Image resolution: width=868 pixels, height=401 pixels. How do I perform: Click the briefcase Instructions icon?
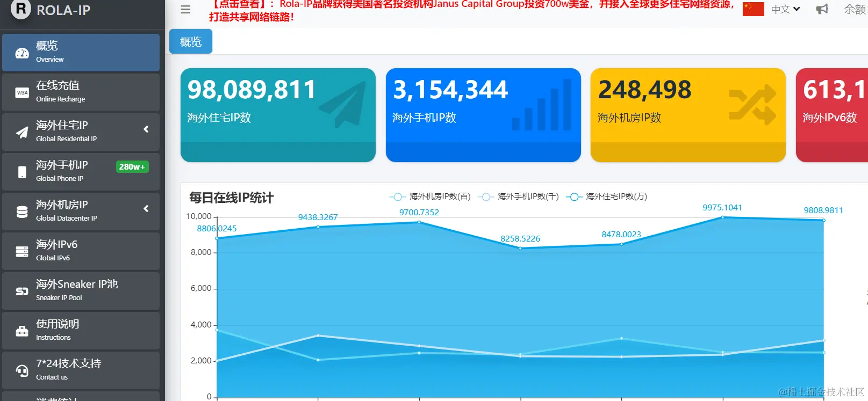(22, 331)
